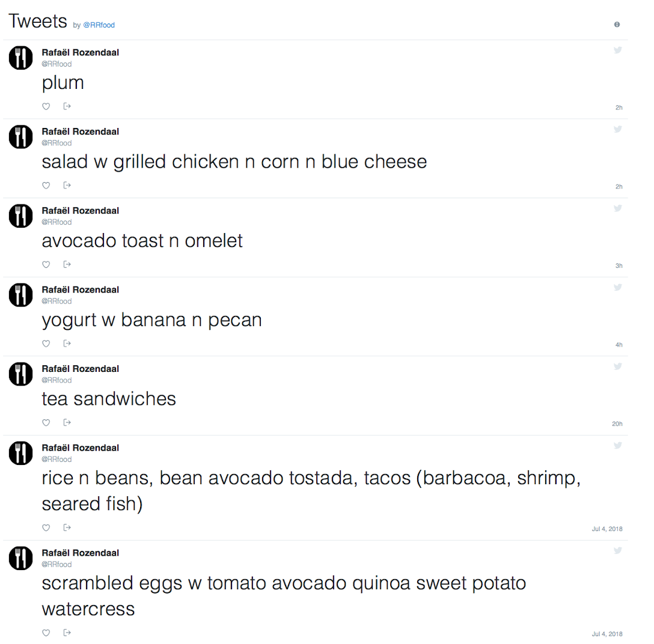Open the 20h timestamp on tea sandwiches tweet
The image size is (654, 644).
(x=617, y=424)
